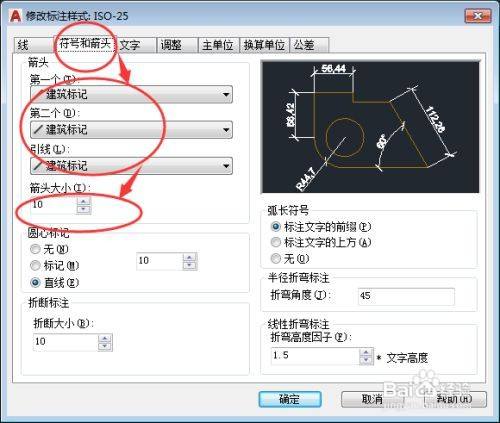Screen dimensions: 500x423
Task: Open the 文字 tab
Action: (137, 45)
